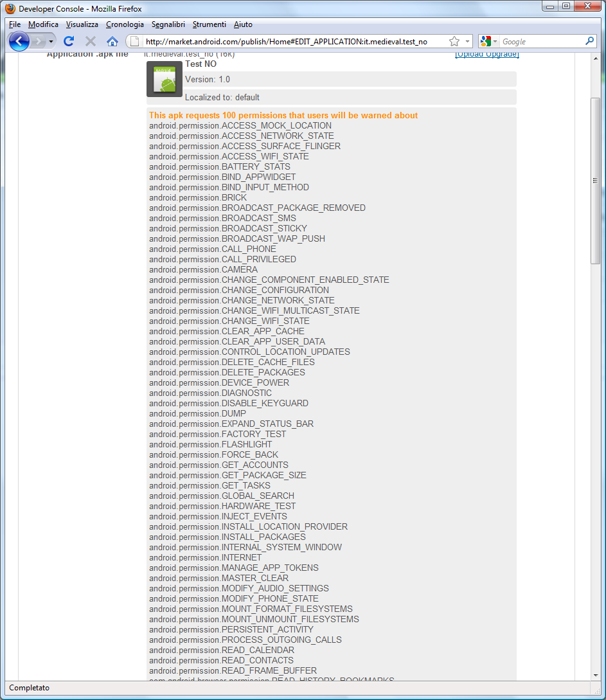Click the "Test NO" application title
This screenshot has height=700, width=606.
(201, 64)
